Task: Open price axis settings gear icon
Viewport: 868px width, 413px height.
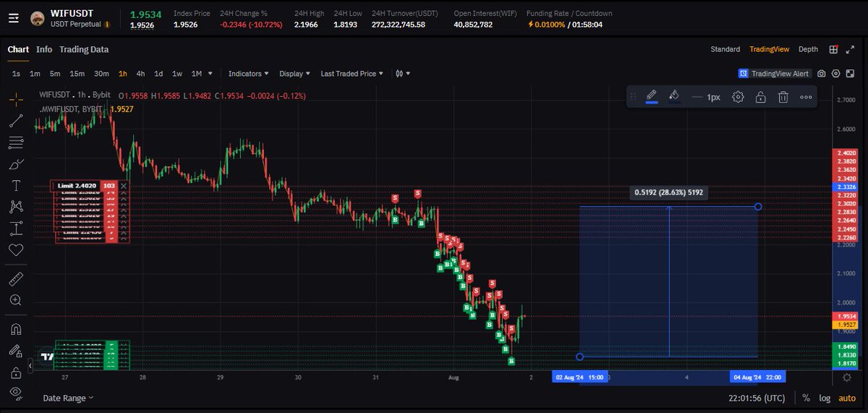Action: click(x=847, y=377)
